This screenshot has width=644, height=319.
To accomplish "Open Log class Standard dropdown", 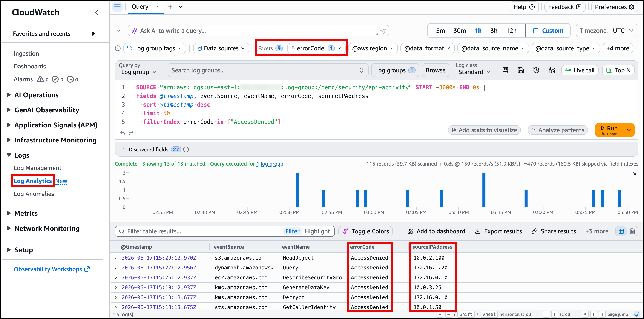I will 474,72.
